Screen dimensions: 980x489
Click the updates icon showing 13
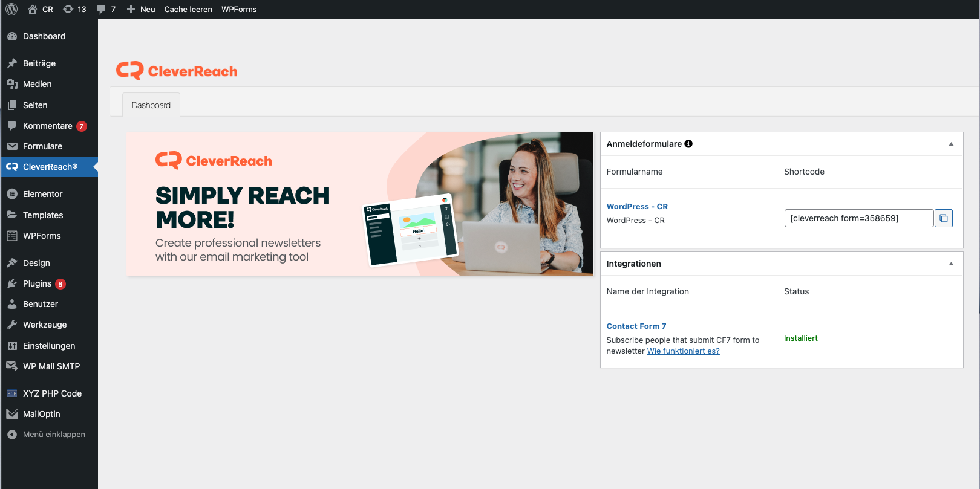tap(68, 9)
